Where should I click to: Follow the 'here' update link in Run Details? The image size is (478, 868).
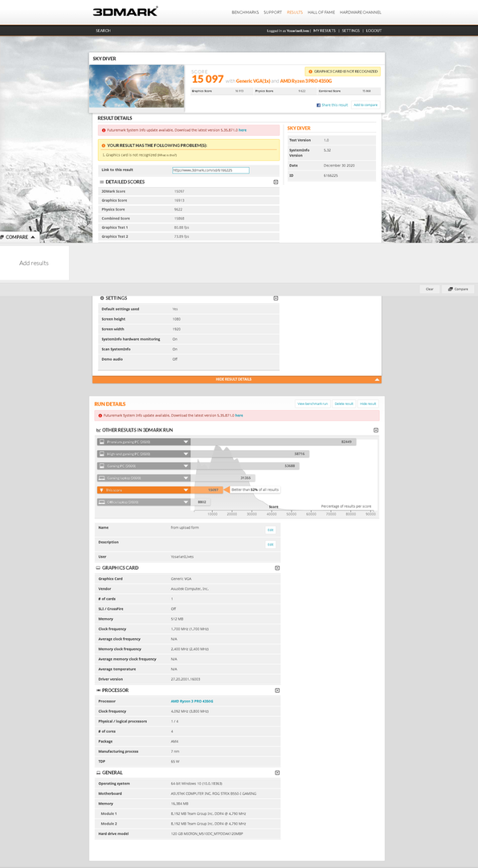(x=239, y=416)
